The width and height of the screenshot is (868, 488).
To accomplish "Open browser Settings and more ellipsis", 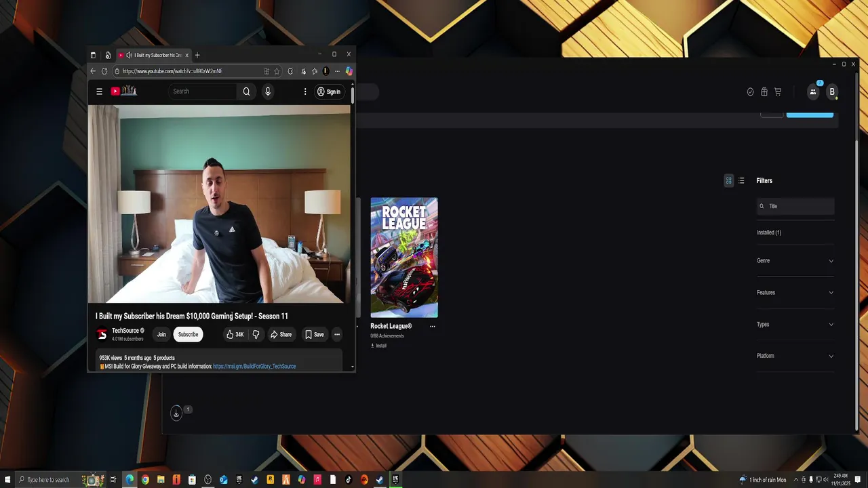I will point(337,71).
